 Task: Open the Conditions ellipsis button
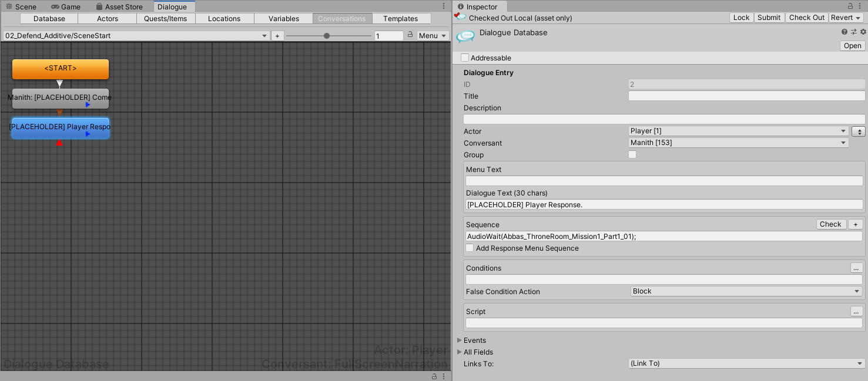[x=857, y=268]
